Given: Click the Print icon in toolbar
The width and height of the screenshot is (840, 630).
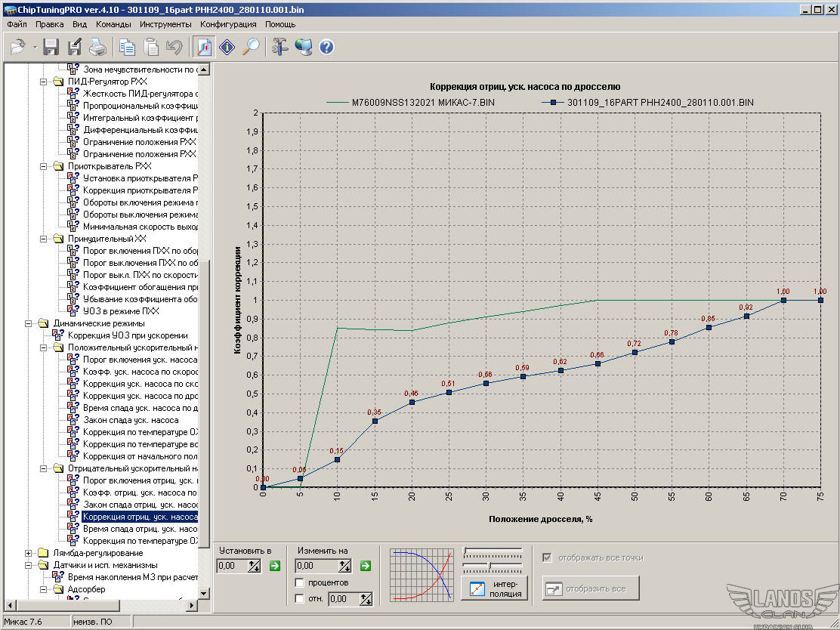Looking at the screenshot, I should point(97,47).
